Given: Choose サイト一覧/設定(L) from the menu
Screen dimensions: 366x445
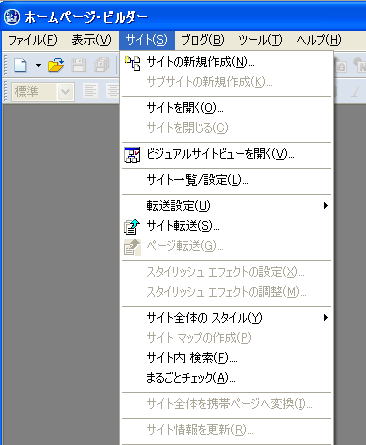Looking at the screenshot, I should tap(227, 180).
